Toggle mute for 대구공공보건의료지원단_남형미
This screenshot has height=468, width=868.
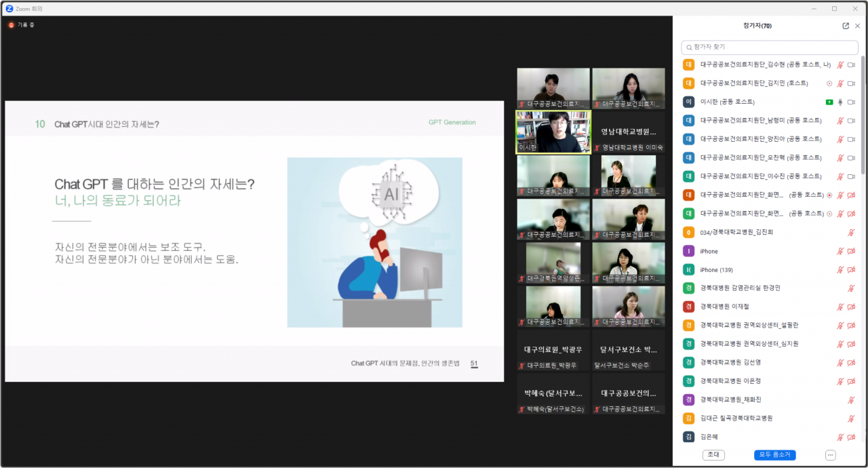tap(840, 121)
